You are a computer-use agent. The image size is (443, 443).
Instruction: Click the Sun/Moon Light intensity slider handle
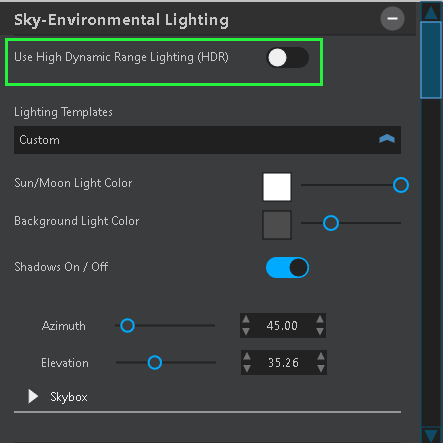(x=401, y=185)
